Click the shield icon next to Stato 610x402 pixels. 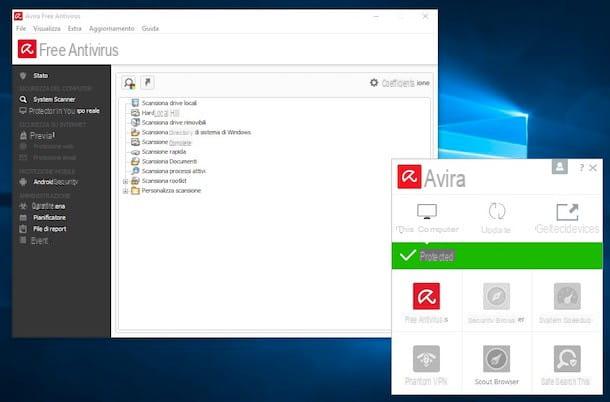tap(23, 75)
